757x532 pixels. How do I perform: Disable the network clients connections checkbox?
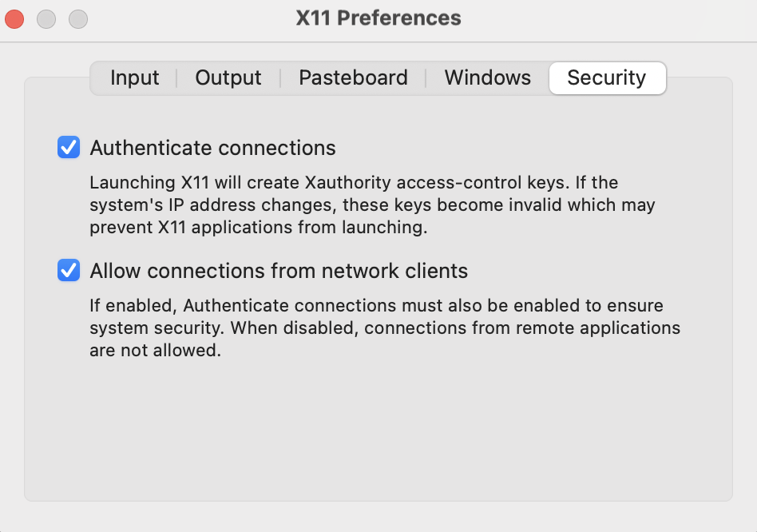(69, 271)
